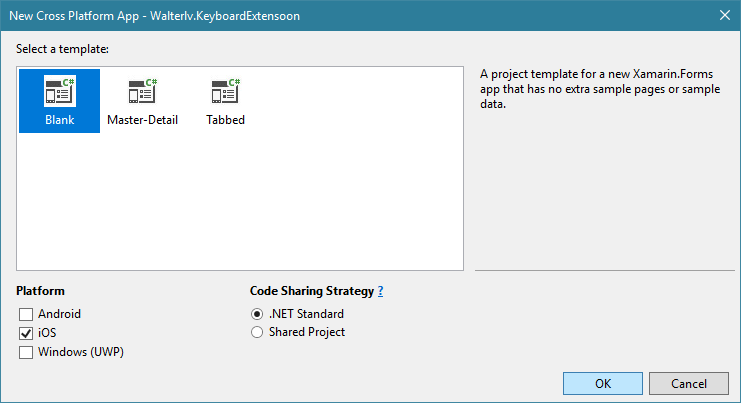Enable the Android platform checkbox
The image size is (741, 403).
[26, 314]
